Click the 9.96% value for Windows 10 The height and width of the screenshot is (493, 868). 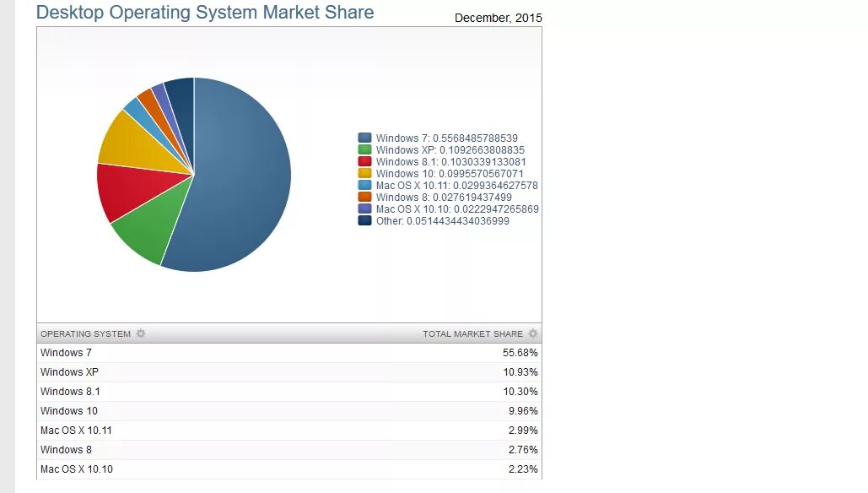[523, 411]
